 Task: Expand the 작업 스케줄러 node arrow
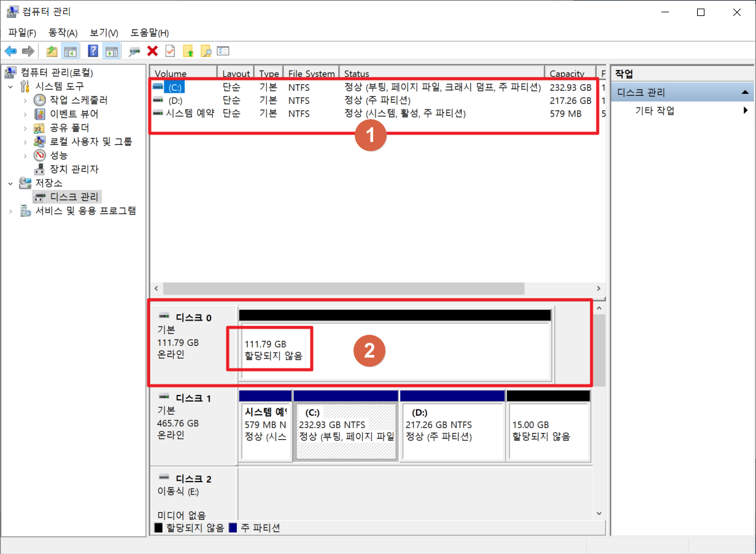click(25, 100)
